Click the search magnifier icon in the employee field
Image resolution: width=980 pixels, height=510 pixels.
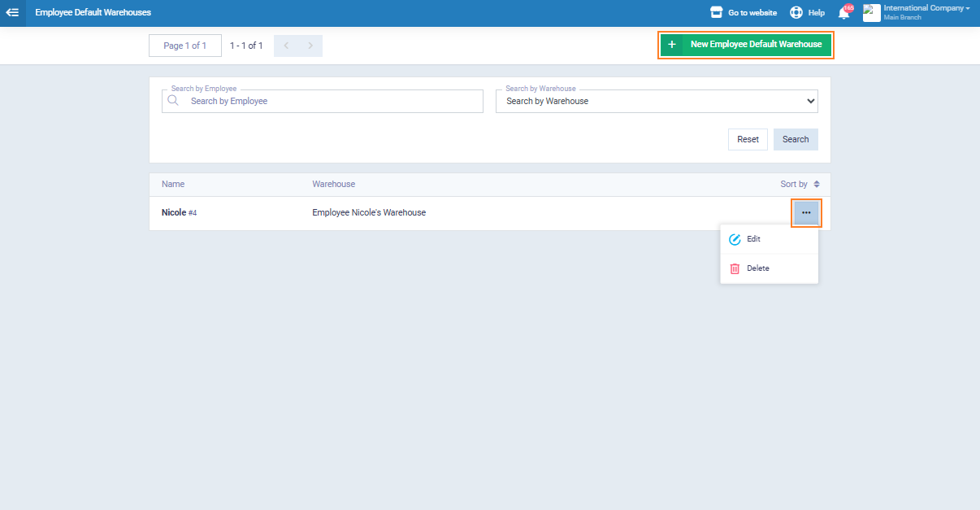coord(173,101)
